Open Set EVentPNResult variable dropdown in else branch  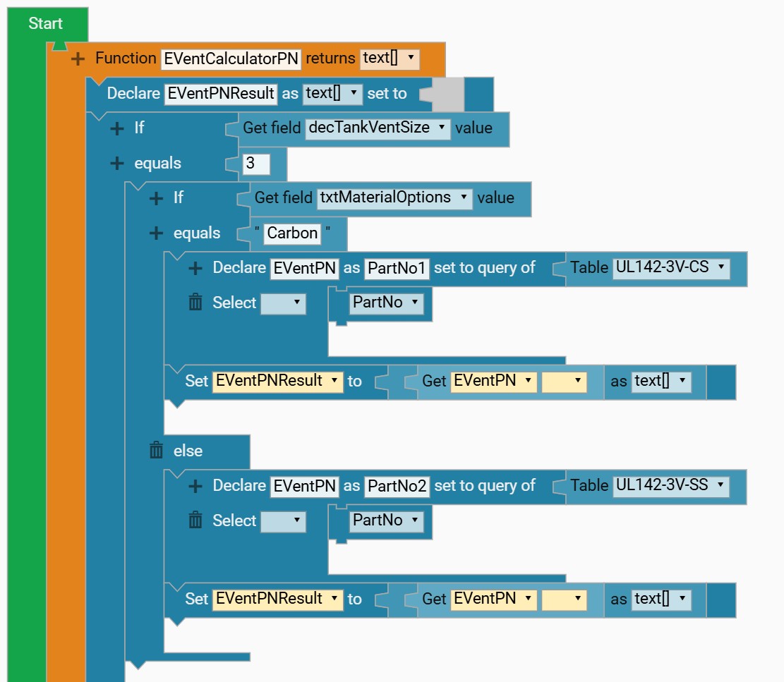(278, 599)
